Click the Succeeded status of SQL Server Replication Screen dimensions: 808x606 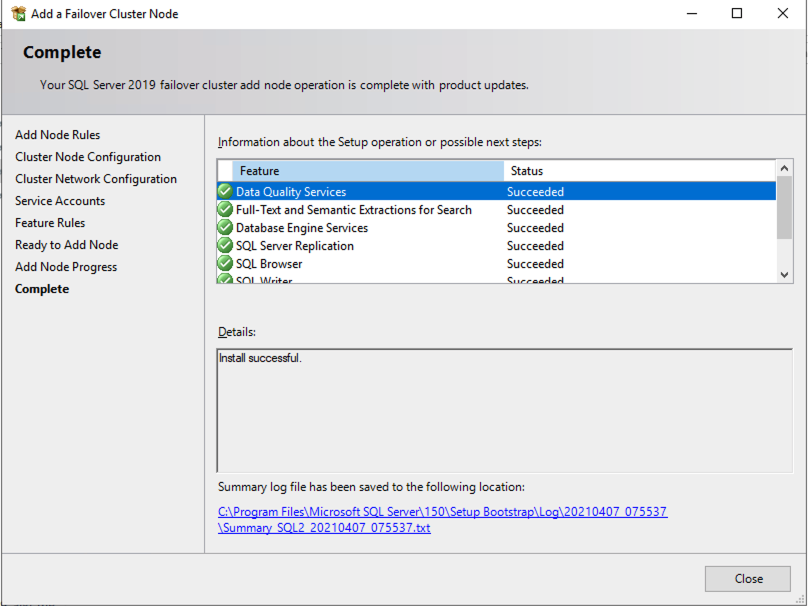click(535, 245)
